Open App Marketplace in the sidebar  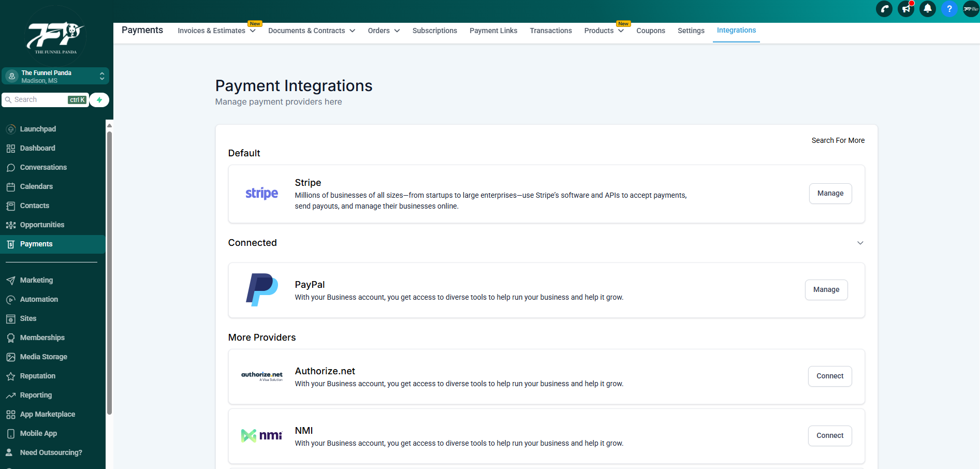(x=47, y=414)
